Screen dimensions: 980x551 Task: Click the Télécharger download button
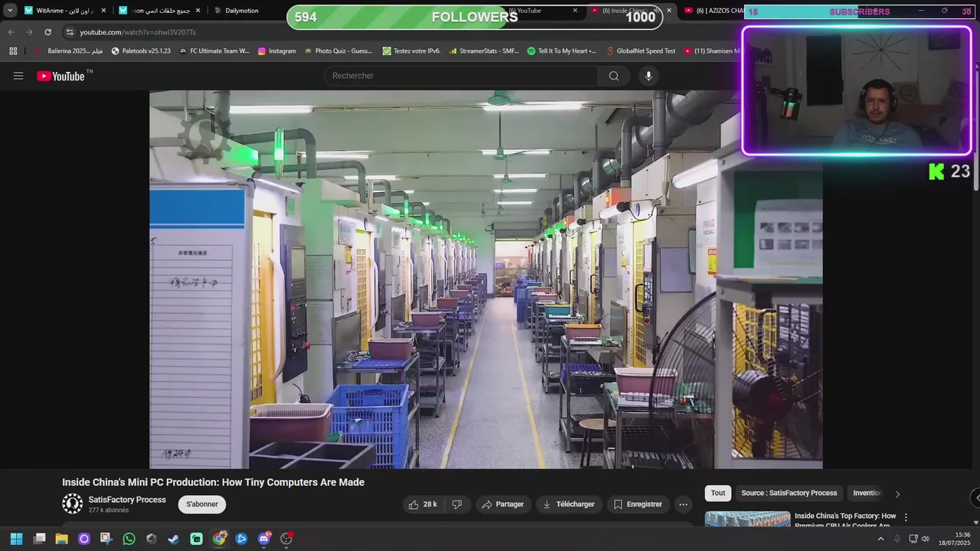tap(568, 504)
